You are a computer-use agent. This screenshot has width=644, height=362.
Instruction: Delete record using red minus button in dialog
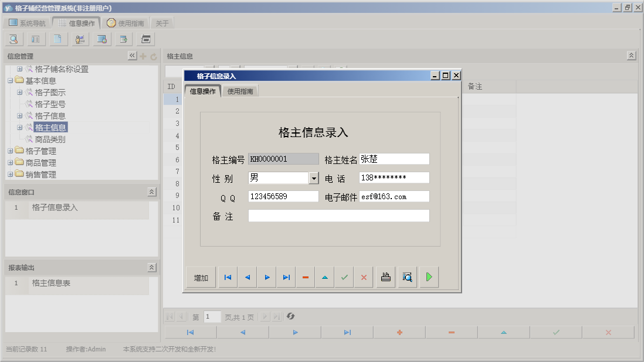306,278
